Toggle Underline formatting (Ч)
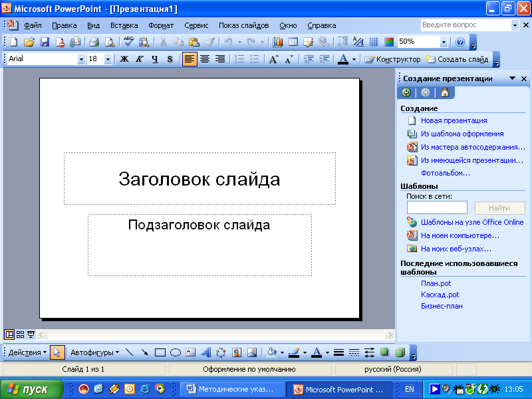The width and height of the screenshot is (532, 399). tap(155, 59)
